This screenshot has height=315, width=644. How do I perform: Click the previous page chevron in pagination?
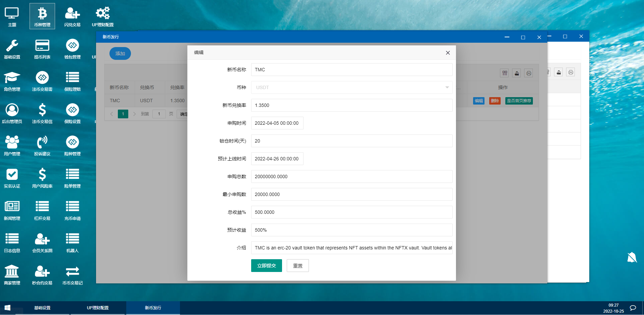click(111, 114)
